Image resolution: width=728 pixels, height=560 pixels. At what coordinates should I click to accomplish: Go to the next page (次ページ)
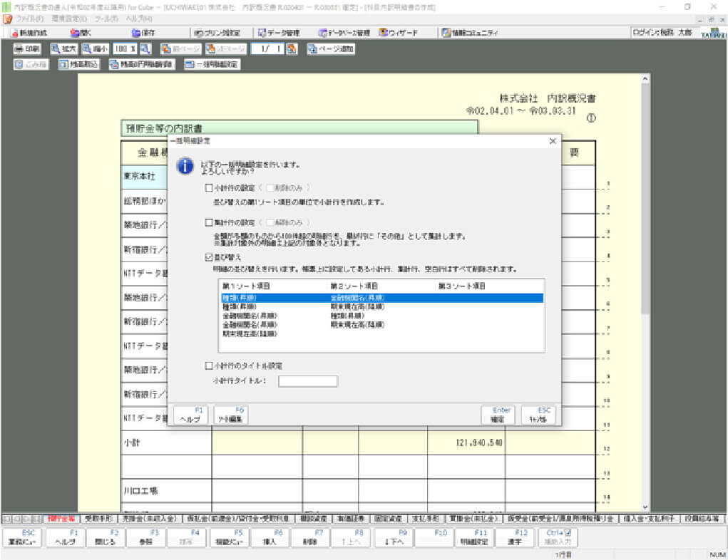225,49
